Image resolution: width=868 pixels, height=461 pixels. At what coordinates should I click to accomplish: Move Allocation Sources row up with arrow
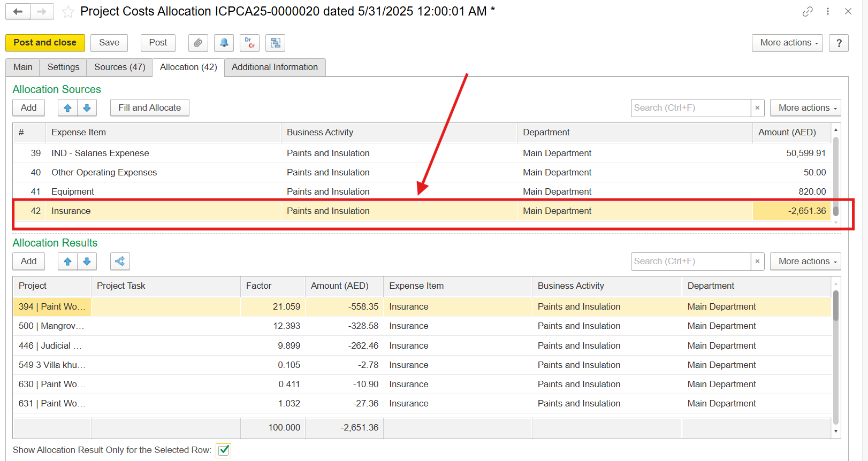point(67,108)
